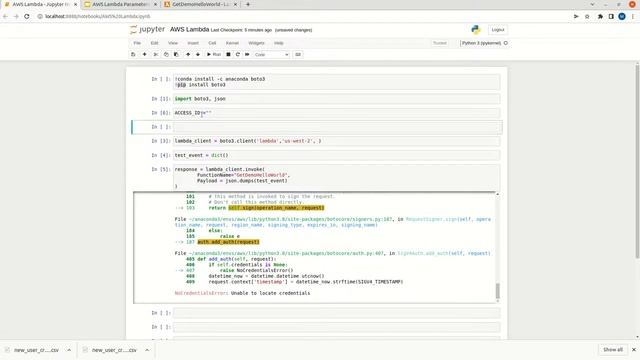
Task: Open the Widgets menu
Action: pyautogui.click(x=256, y=43)
